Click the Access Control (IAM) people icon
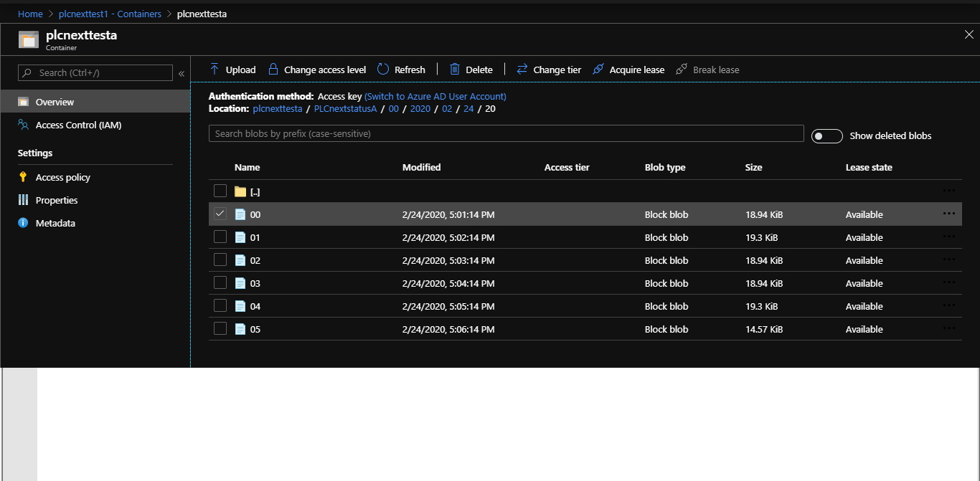 [23, 125]
